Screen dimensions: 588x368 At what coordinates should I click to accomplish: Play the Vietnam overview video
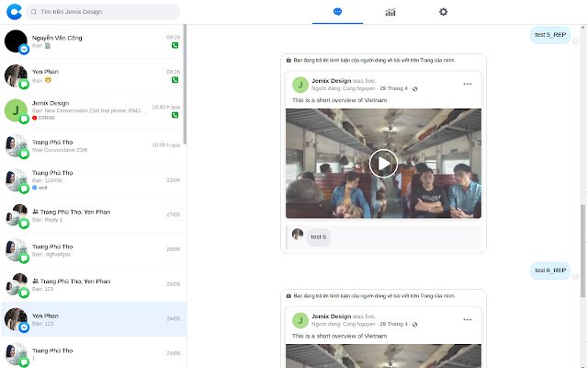click(383, 164)
